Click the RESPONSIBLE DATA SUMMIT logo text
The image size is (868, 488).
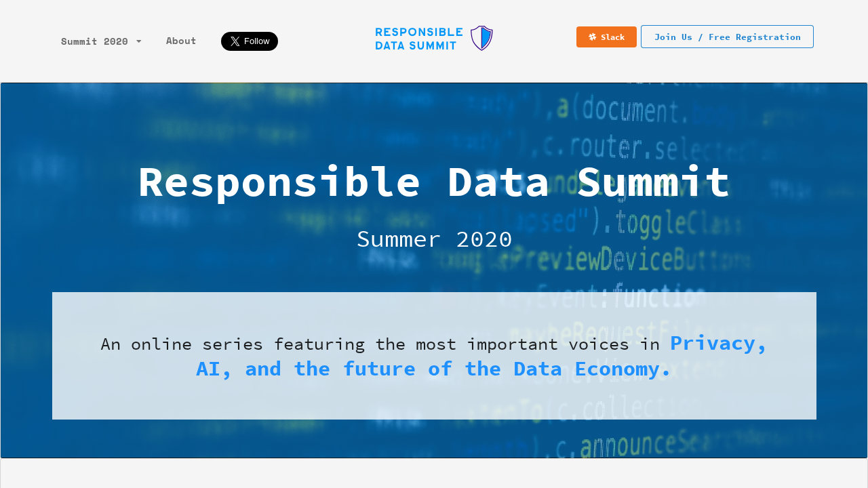(x=418, y=37)
